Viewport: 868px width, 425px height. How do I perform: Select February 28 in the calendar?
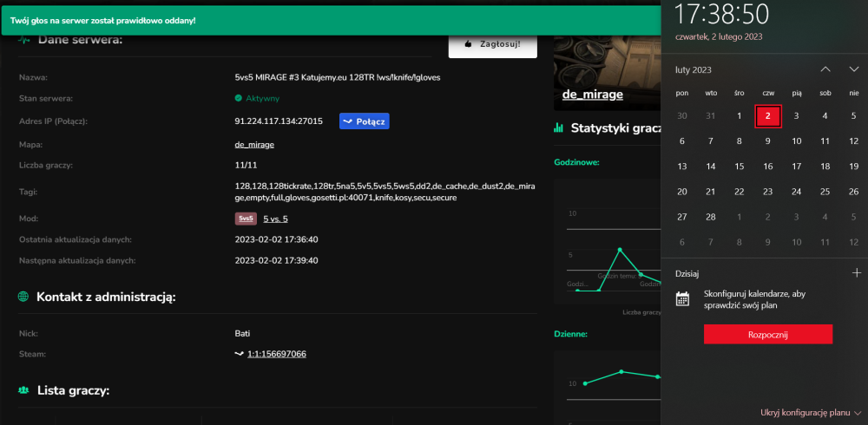(x=711, y=217)
